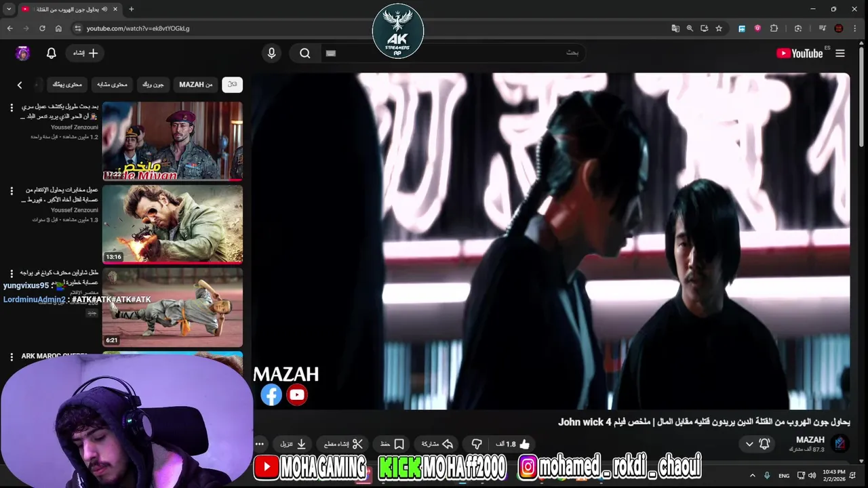Go back with the browser back arrow
This screenshot has height=488, width=868.
pos(10,28)
